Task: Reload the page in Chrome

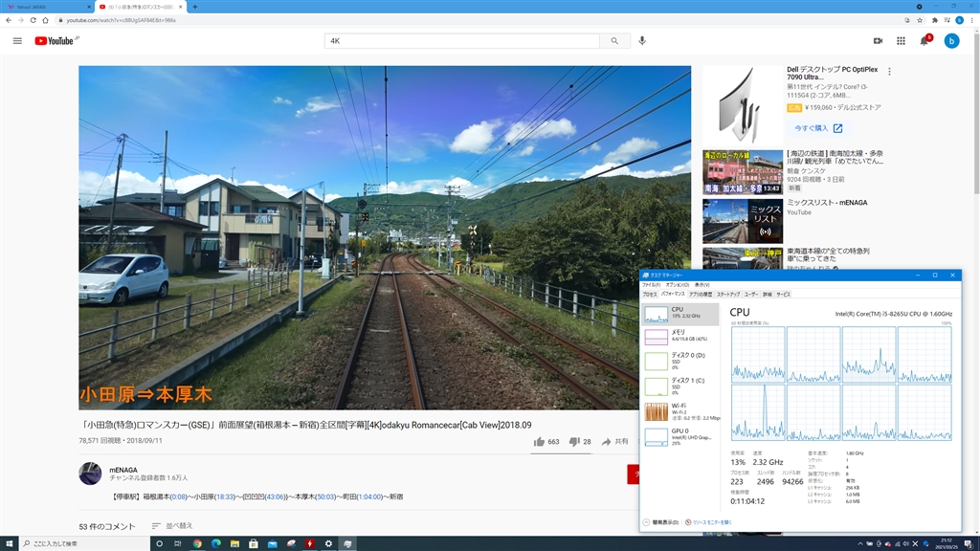Action: [33, 20]
